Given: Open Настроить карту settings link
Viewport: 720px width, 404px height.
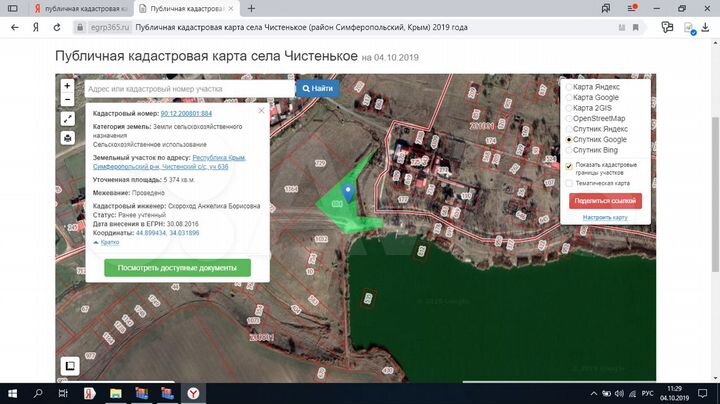Looking at the screenshot, I should pyautogui.click(x=605, y=217).
